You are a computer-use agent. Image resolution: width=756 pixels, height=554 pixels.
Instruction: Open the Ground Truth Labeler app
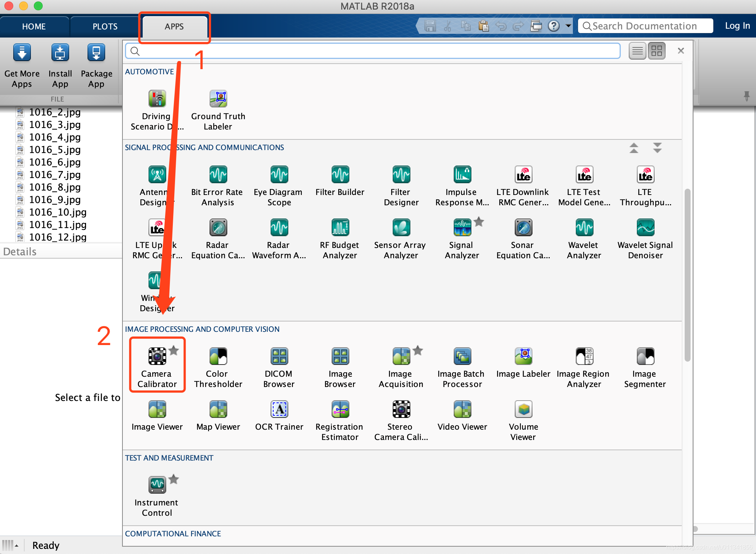click(218, 99)
